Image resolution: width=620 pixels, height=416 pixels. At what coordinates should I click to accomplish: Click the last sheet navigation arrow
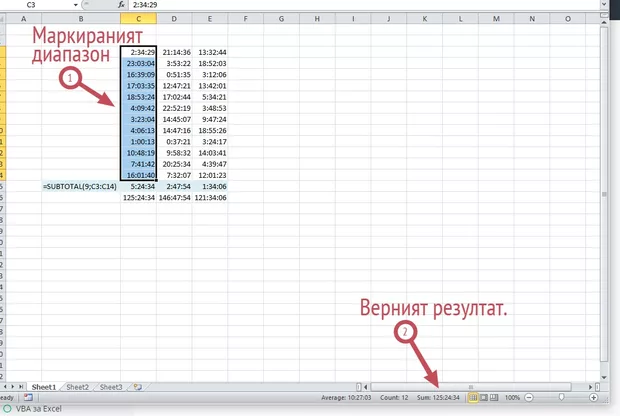21,387
